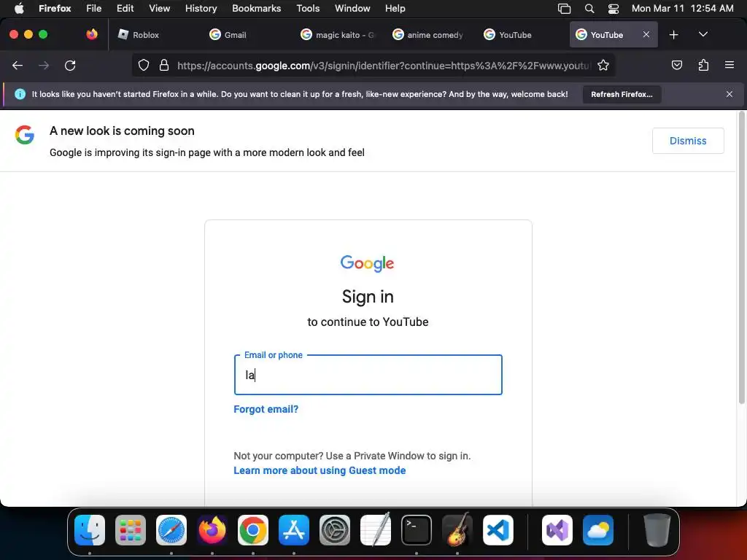This screenshot has width=747, height=560.
Task: Click Refresh Firefox button
Action: pos(622,94)
